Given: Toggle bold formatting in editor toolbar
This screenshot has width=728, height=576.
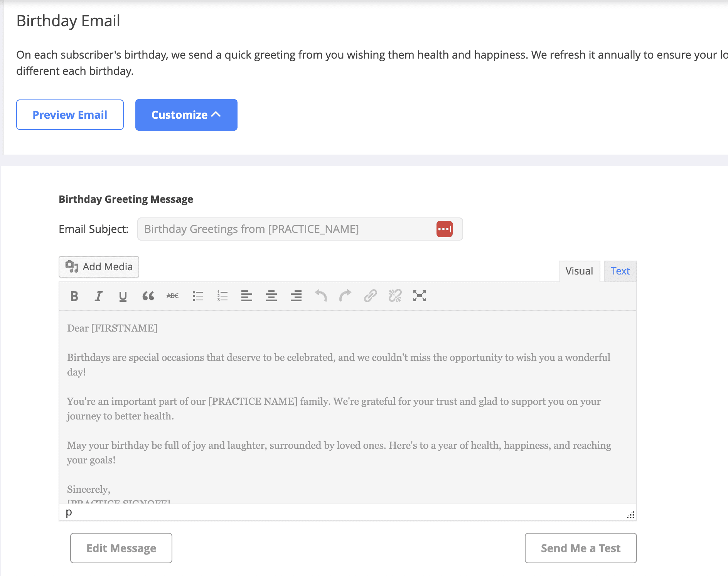Looking at the screenshot, I should coord(74,296).
